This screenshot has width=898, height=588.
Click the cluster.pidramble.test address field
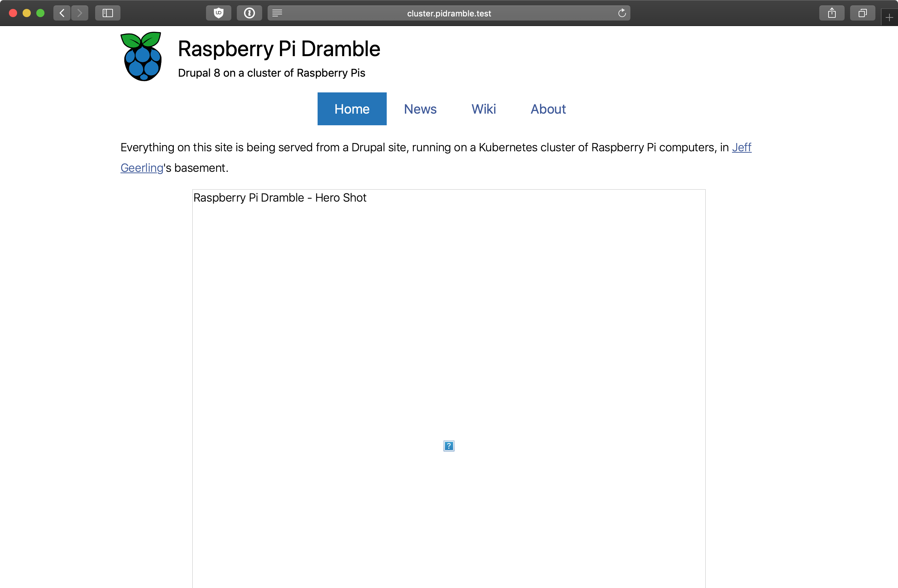[449, 14]
